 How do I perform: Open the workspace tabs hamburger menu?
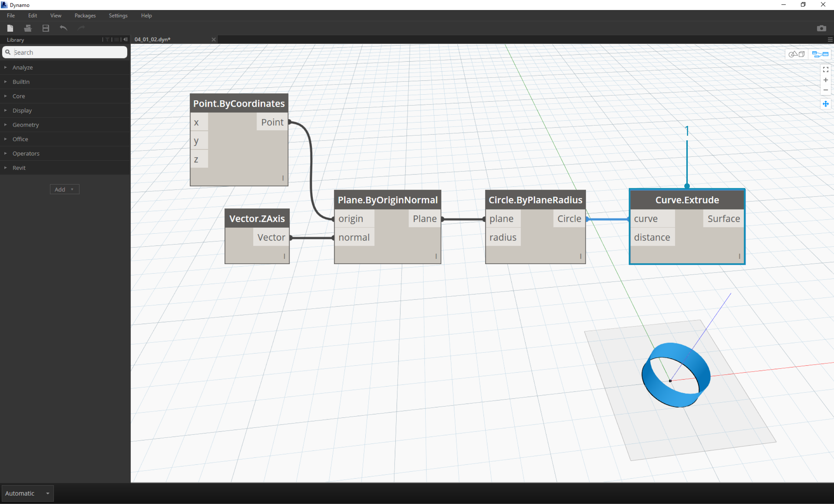[830, 39]
